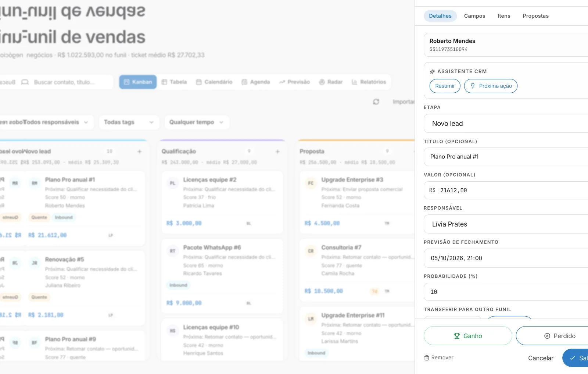The height and width of the screenshot is (374, 588).
Task: Mark the deal as Perdido
Action: [552, 336]
